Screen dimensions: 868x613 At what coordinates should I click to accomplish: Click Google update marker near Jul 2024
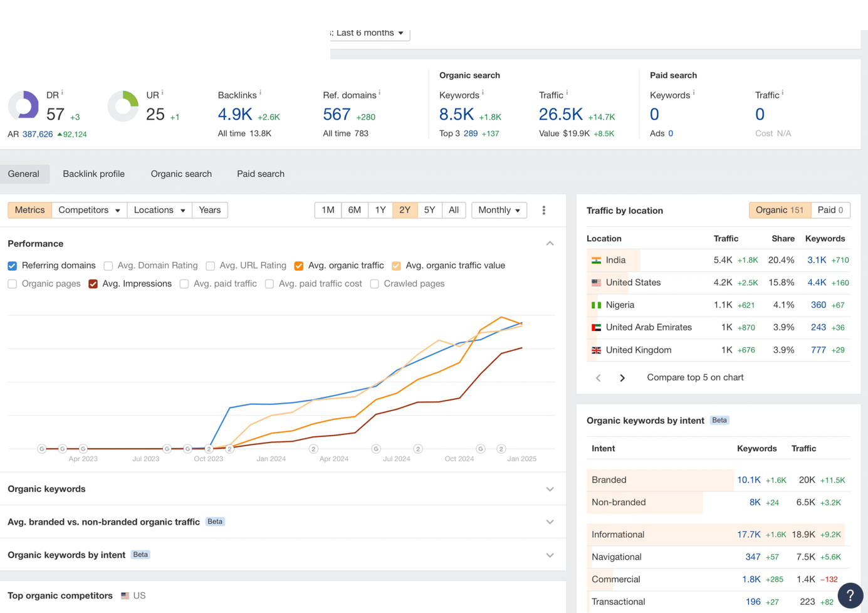click(x=376, y=449)
